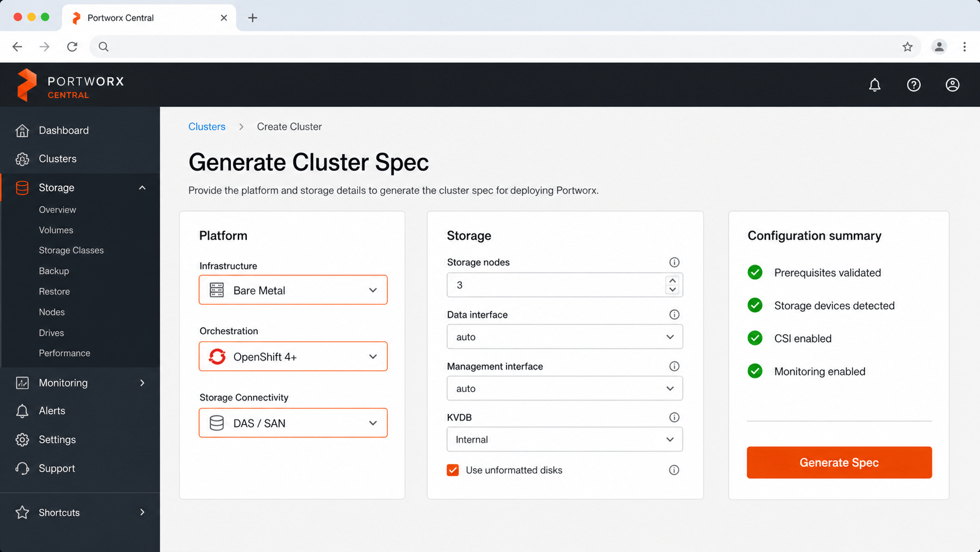980x552 pixels.
Task: Open Drives under Storage
Action: (x=52, y=333)
